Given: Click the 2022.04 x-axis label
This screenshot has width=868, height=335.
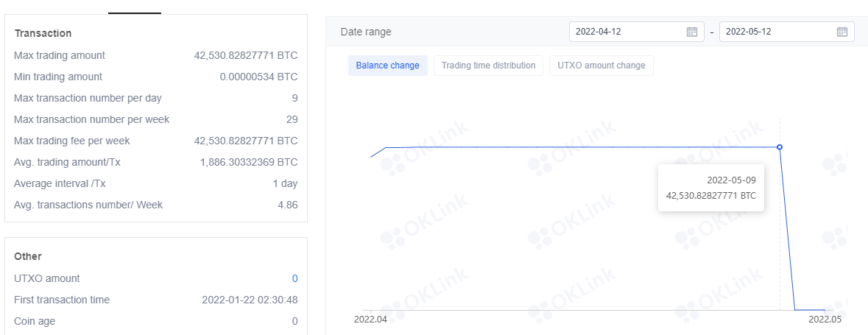Looking at the screenshot, I should click(x=370, y=320).
